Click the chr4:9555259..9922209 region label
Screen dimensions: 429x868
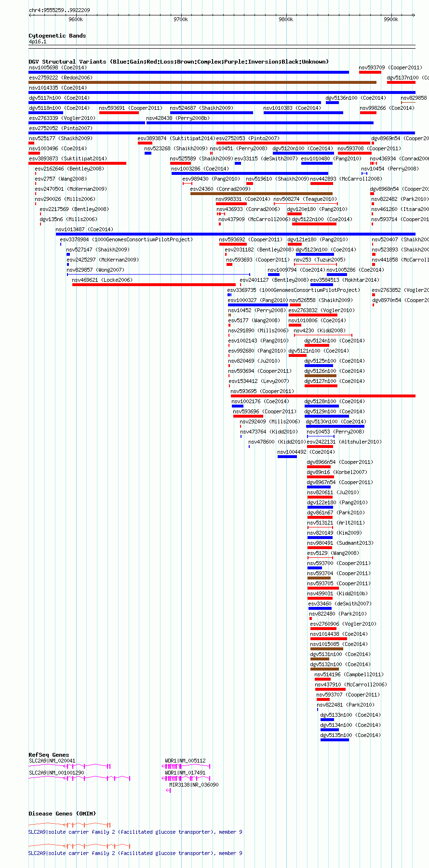pyautogui.click(x=59, y=10)
